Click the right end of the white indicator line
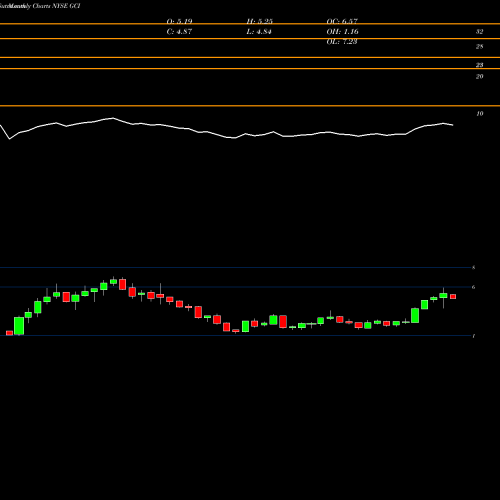 (x=453, y=125)
